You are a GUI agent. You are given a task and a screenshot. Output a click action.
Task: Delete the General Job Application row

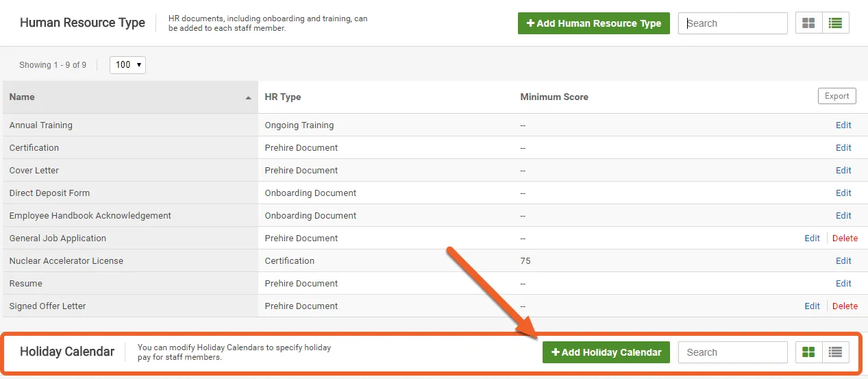(x=845, y=239)
